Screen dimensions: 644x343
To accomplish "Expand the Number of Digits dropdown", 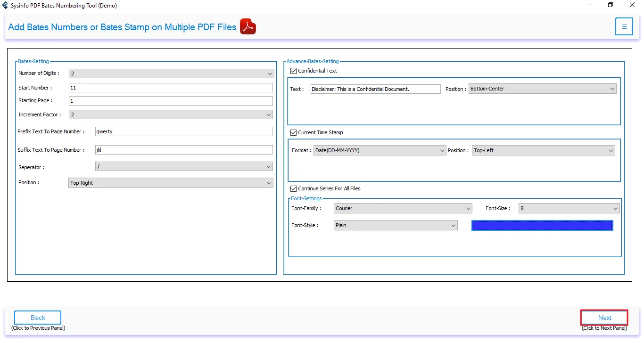I will point(171,73).
